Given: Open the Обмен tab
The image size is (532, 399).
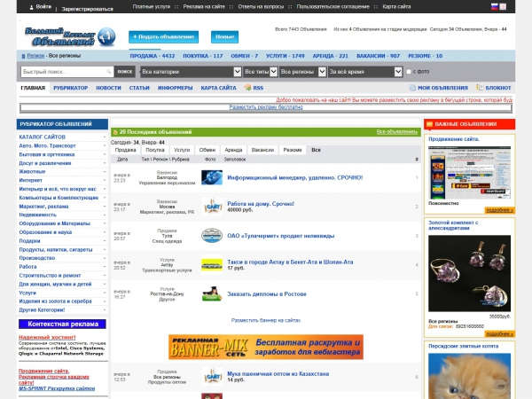Looking at the screenshot, I should [207, 150].
